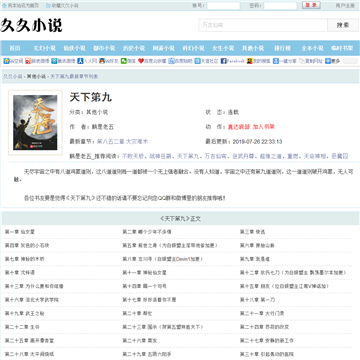Open the 天下第九 book cover thumbnail
Viewport: 360px width, 360px height.
pos(35,122)
